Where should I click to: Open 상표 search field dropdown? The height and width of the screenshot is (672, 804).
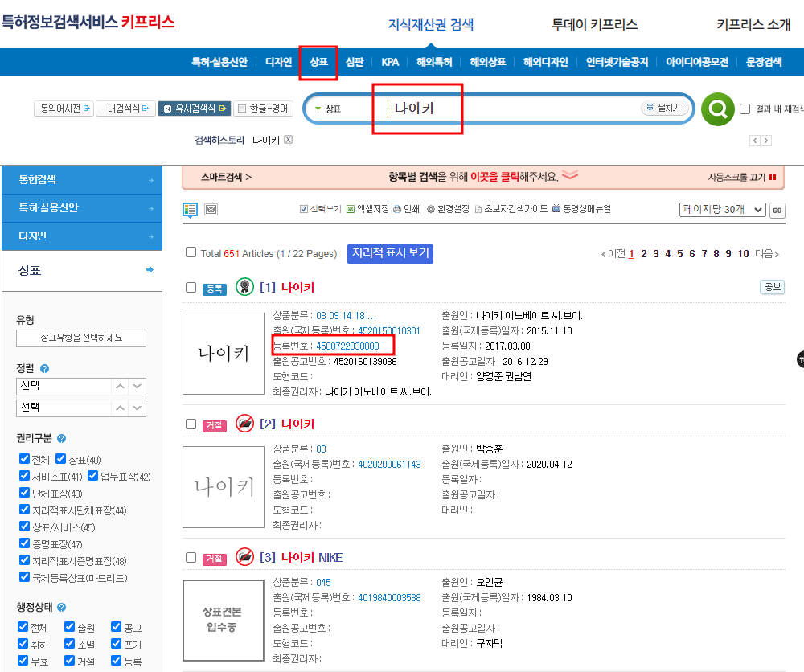[328, 109]
